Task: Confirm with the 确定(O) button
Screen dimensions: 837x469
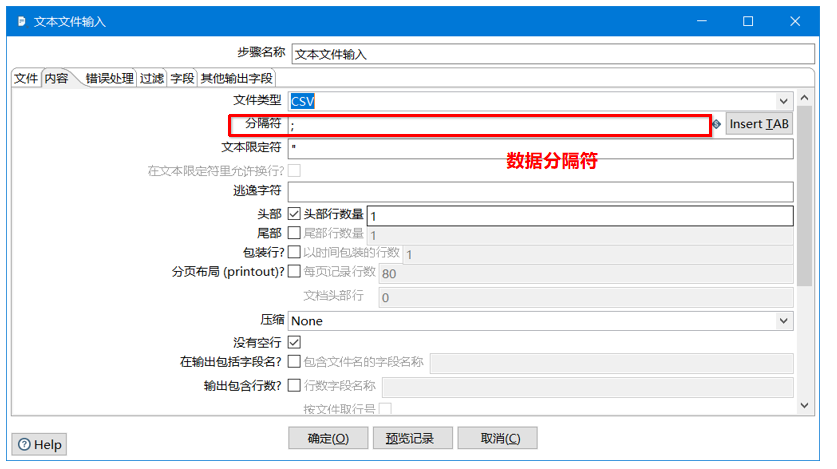Action: [328, 439]
